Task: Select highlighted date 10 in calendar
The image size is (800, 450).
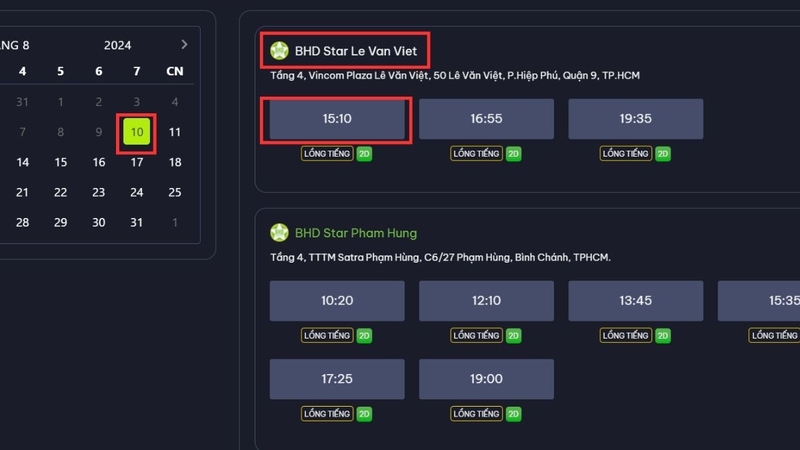Action: point(137,132)
